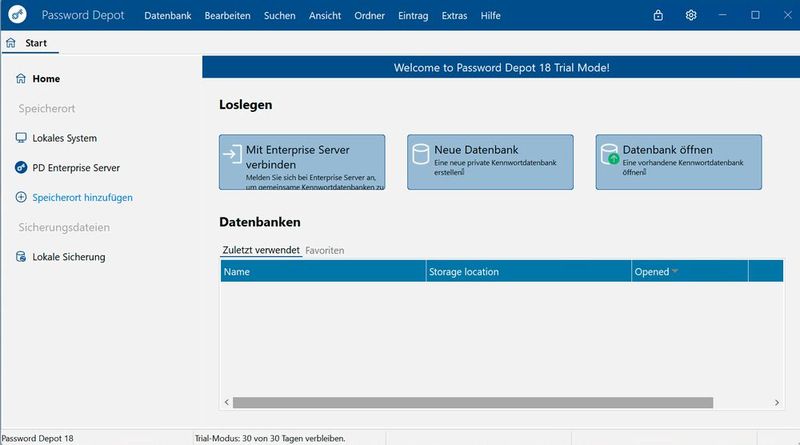Switch to the Favoriten tab

pyautogui.click(x=324, y=251)
